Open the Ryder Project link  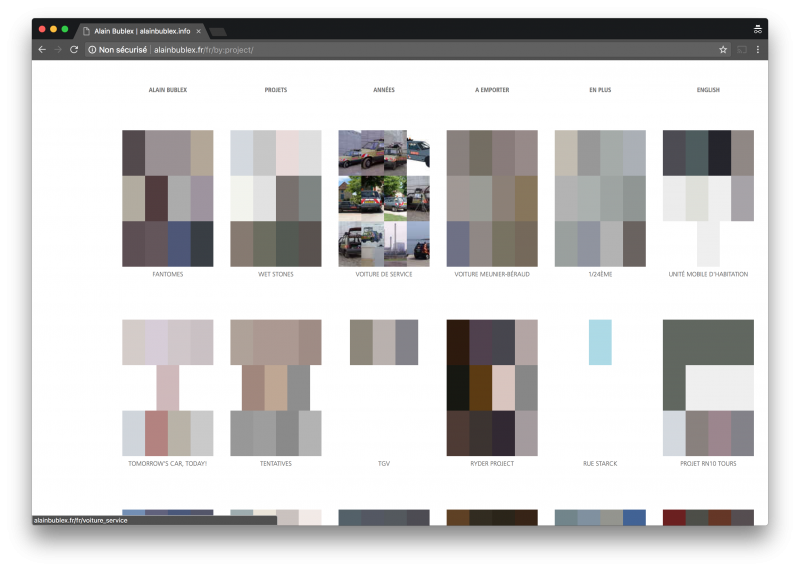[492, 464]
